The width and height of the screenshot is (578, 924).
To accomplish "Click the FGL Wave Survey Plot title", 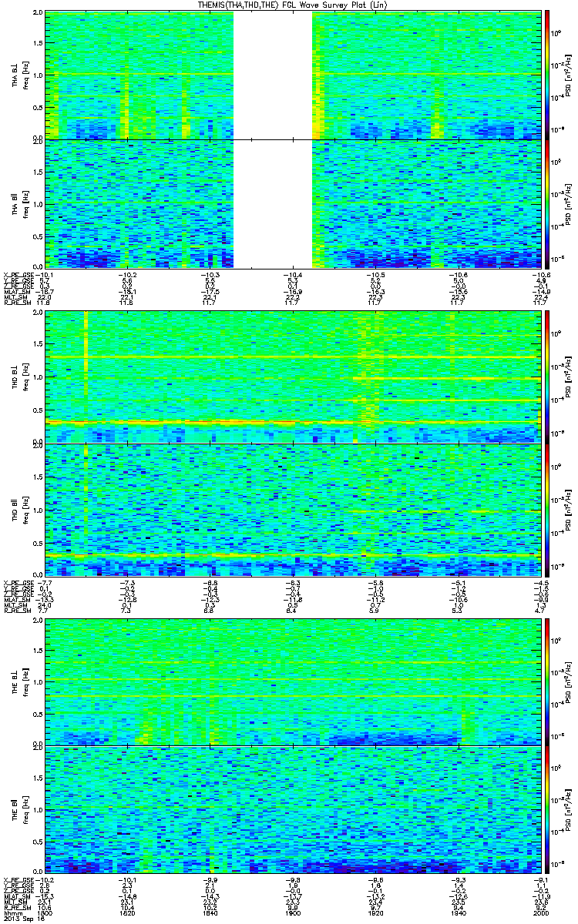I will click(x=291, y=5).
